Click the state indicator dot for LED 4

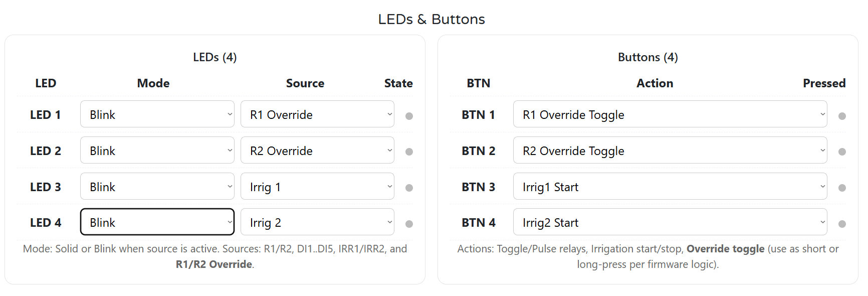tap(409, 223)
